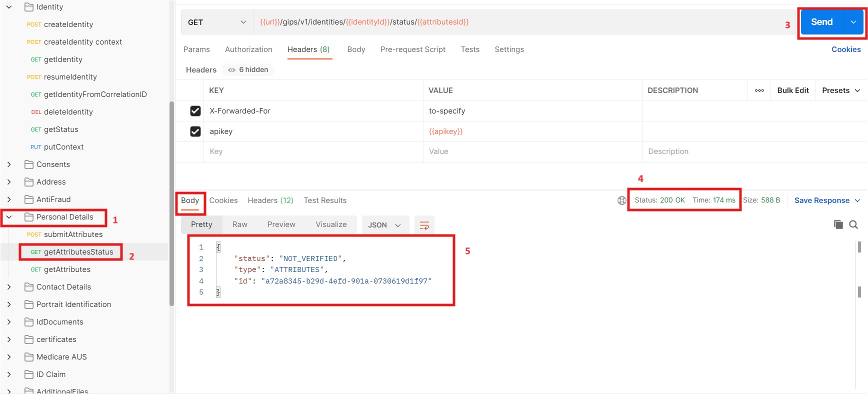Switch to the Params tab
Screen dimensions: 868x396
pos(196,49)
